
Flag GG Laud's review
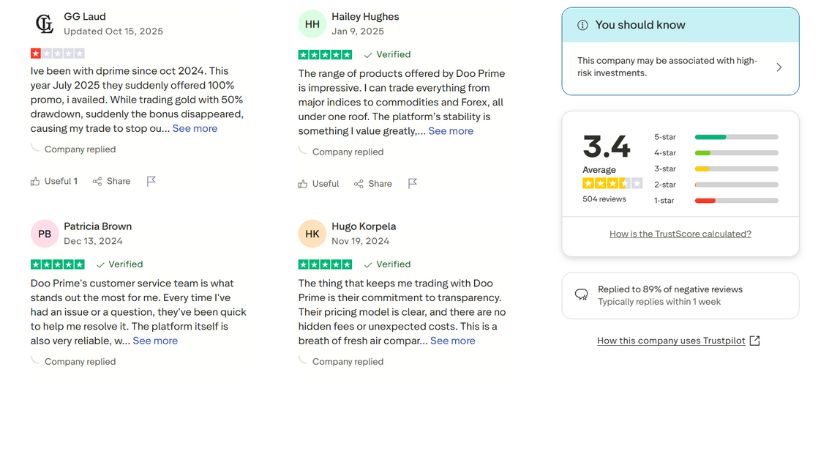pos(151,181)
